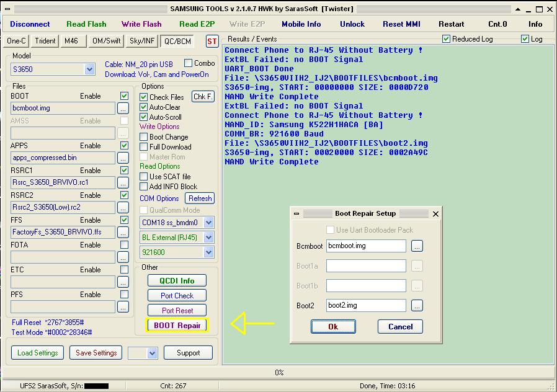Enable Full Download write option

coord(143,146)
